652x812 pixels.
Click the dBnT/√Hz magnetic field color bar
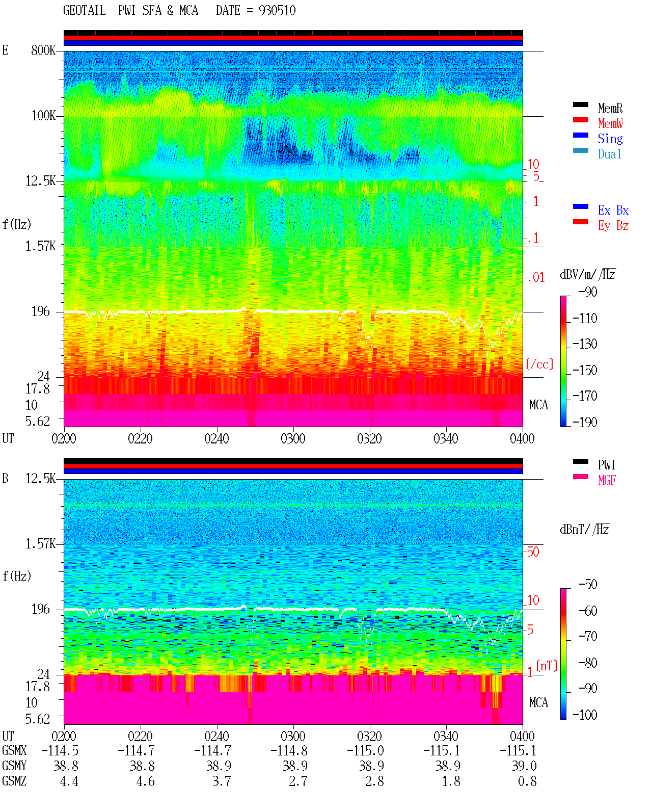point(563,654)
